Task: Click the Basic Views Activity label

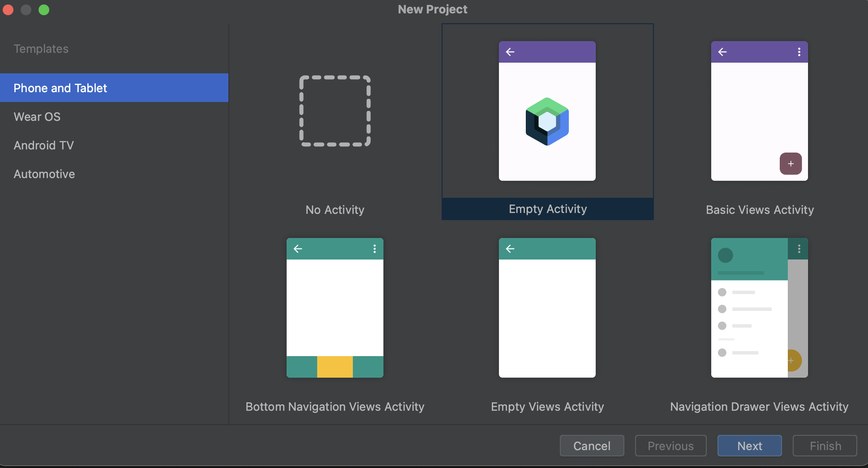Action: pos(760,210)
